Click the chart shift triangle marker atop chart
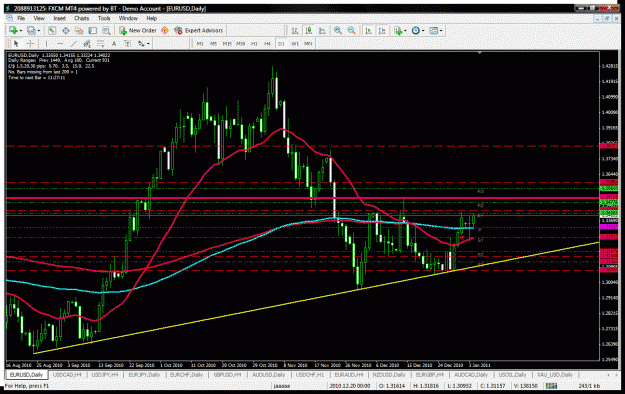 pyautogui.click(x=480, y=53)
